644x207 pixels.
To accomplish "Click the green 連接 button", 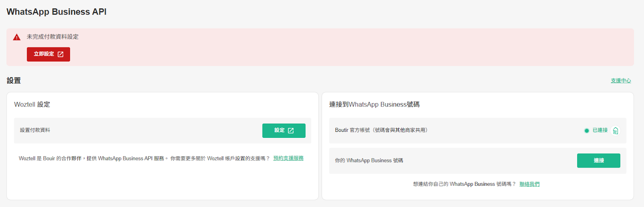I will 599,160.
